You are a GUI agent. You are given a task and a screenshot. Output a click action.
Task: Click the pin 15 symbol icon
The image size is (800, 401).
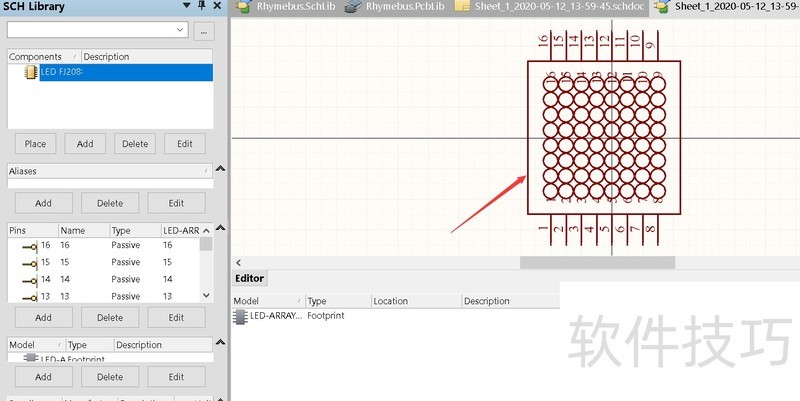pyautogui.click(x=30, y=264)
